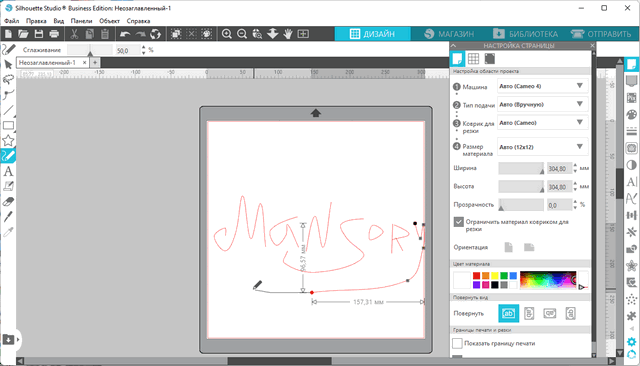Viewport: 640px width, 366px height.
Task: Select the Knife tool
Action: point(8,216)
